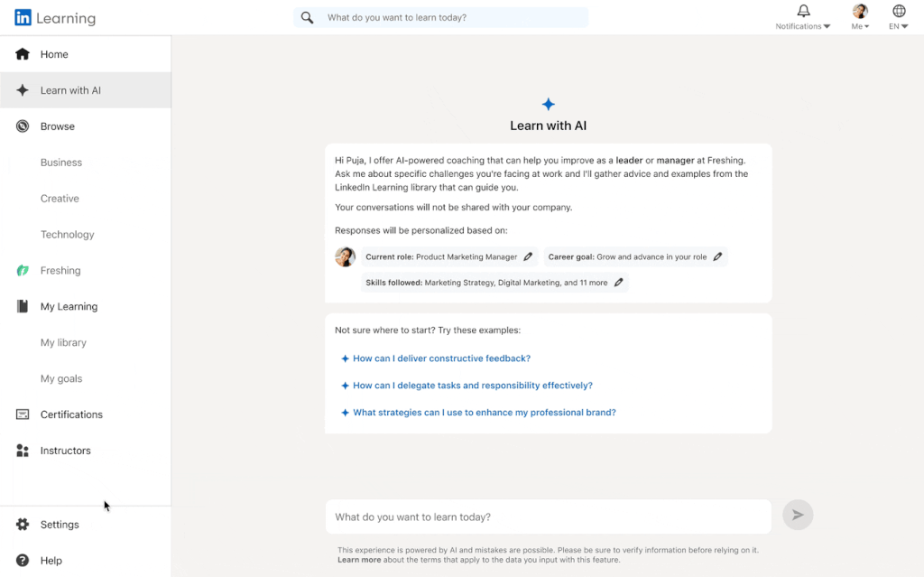Click the Certifications certificate icon
This screenshot has width=924, height=577.
pos(23,414)
